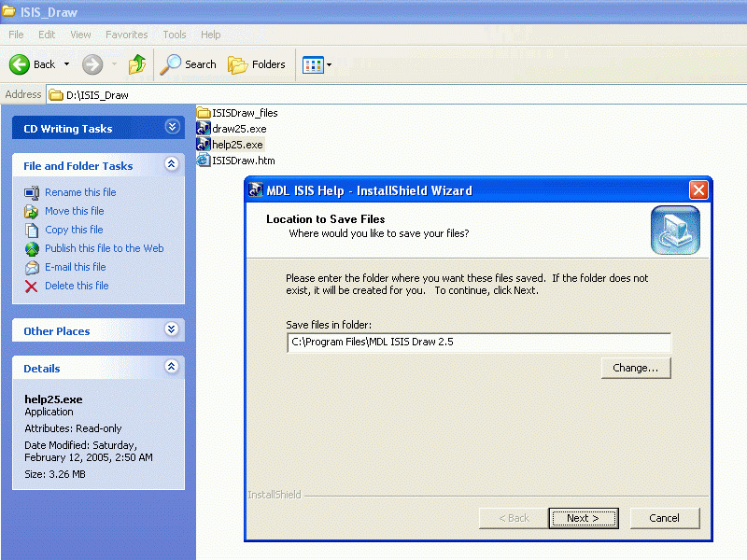The height and width of the screenshot is (560, 747).
Task: Click the Move this file link
Action: click(75, 211)
